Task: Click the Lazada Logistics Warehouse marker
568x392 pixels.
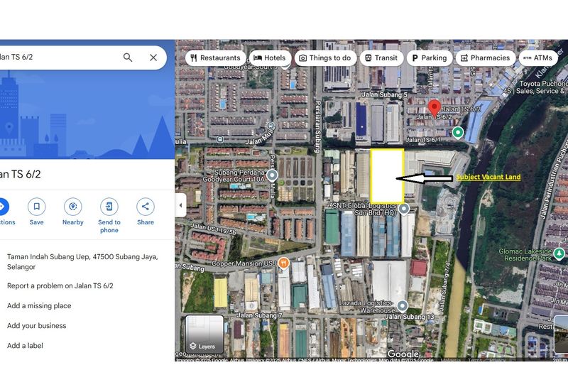Action: 403,306
